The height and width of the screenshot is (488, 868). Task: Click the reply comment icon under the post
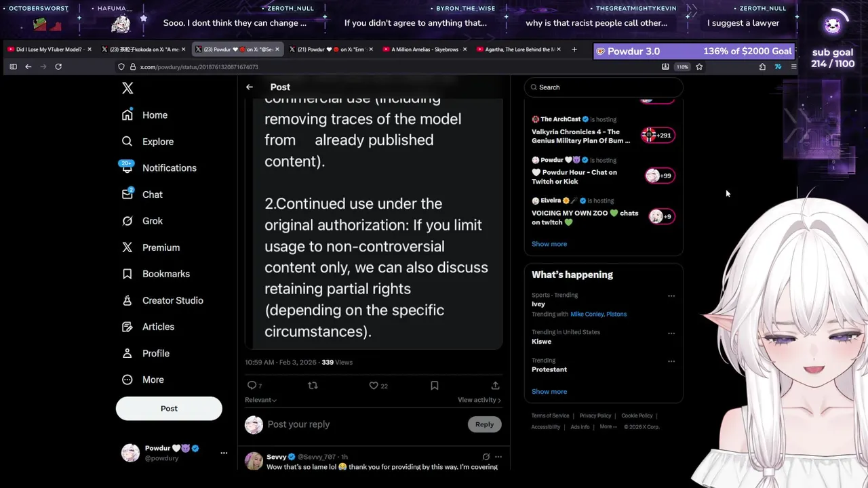(252, 386)
